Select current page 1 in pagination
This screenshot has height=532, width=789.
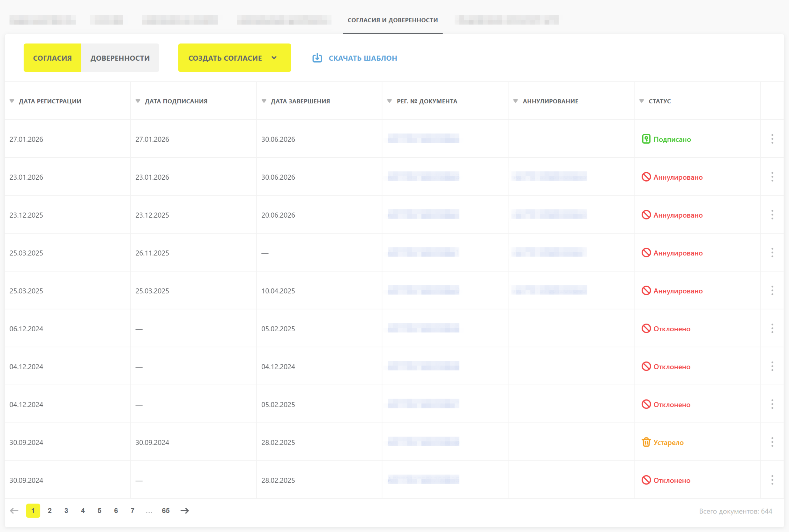(x=33, y=511)
